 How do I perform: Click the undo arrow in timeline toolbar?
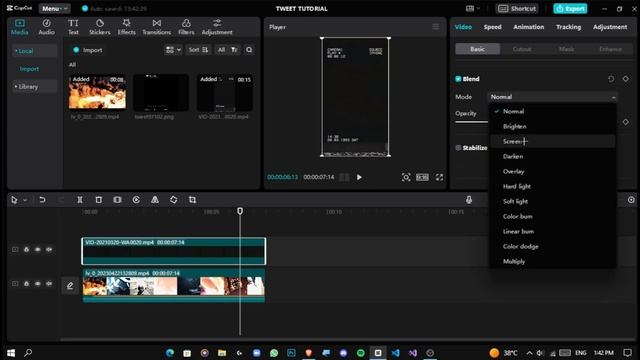point(42,200)
